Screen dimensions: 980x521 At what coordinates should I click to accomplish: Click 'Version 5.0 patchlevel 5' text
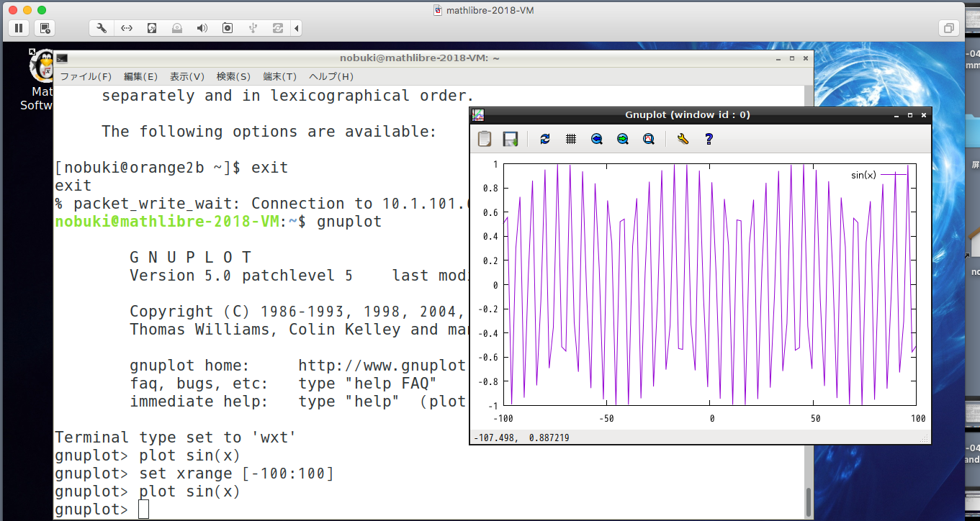coord(241,276)
